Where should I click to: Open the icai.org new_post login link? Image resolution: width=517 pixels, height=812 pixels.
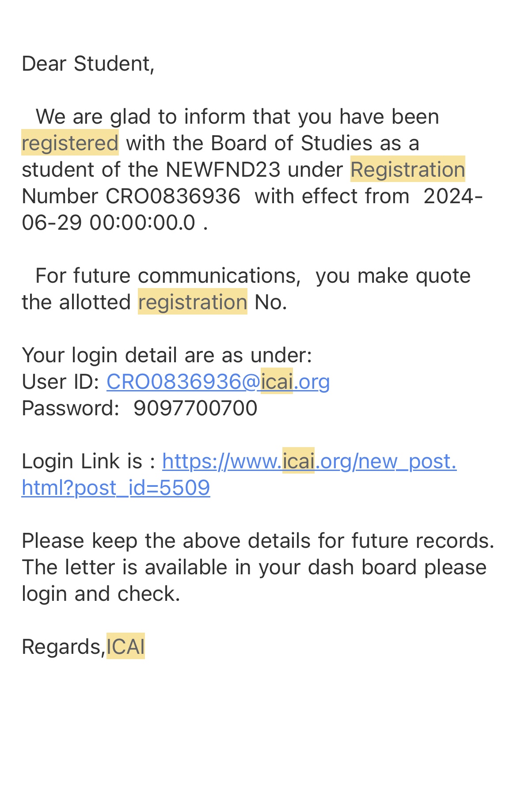coord(309,462)
